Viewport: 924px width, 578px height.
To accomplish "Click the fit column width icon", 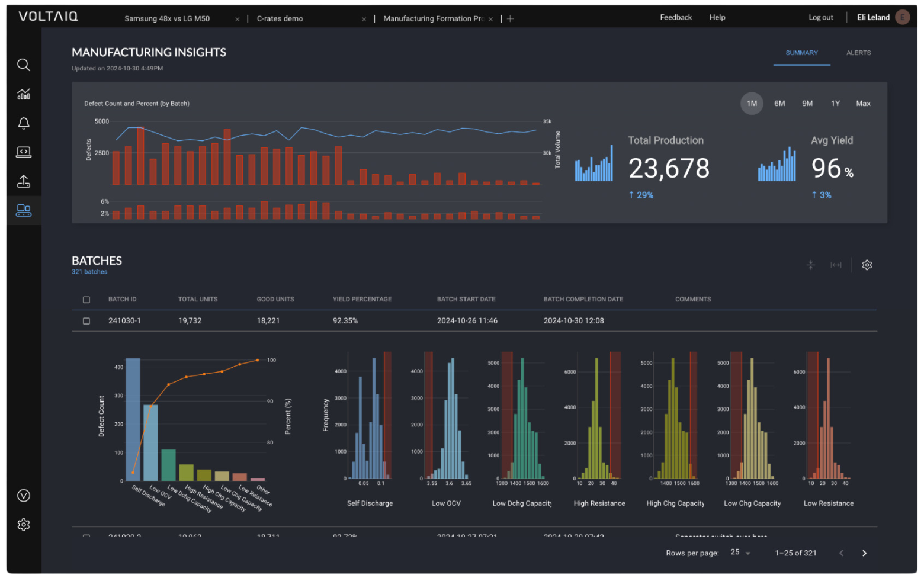I will point(836,265).
